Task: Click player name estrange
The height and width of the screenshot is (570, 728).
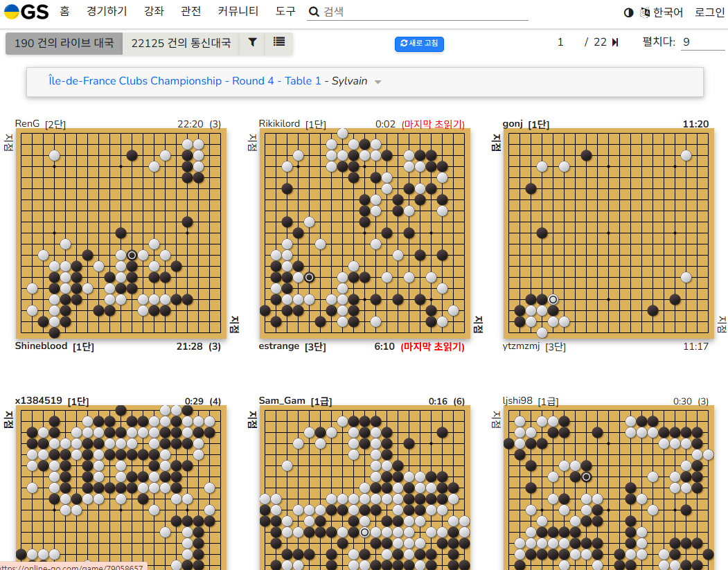Action: [x=279, y=346]
